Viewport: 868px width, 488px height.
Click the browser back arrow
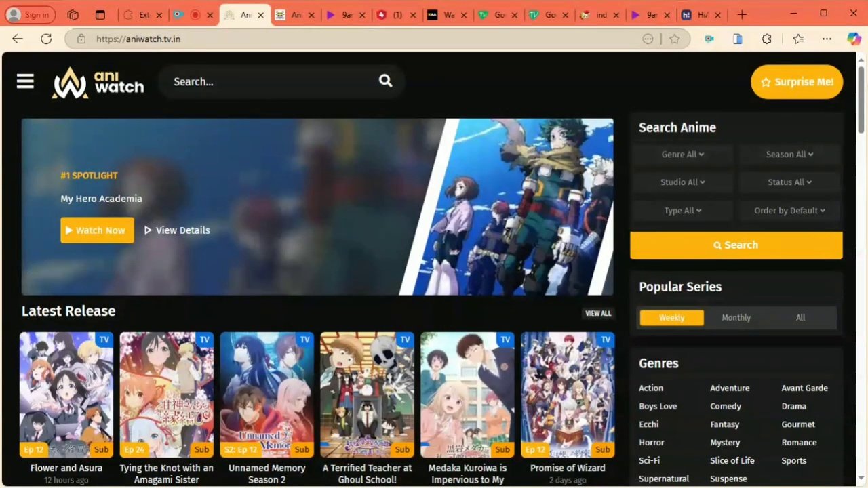coord(18,39)
